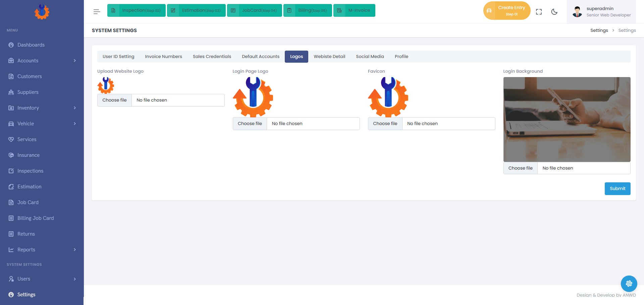Expand the Accounts submenu chevron
The image size is (644, 305).
75,61
